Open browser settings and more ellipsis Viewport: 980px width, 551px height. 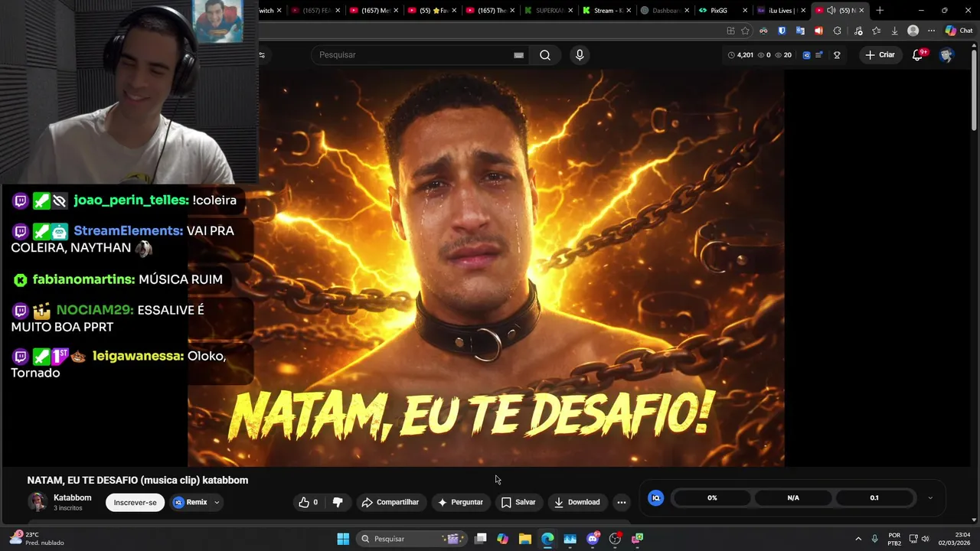(x=931, y=31)
